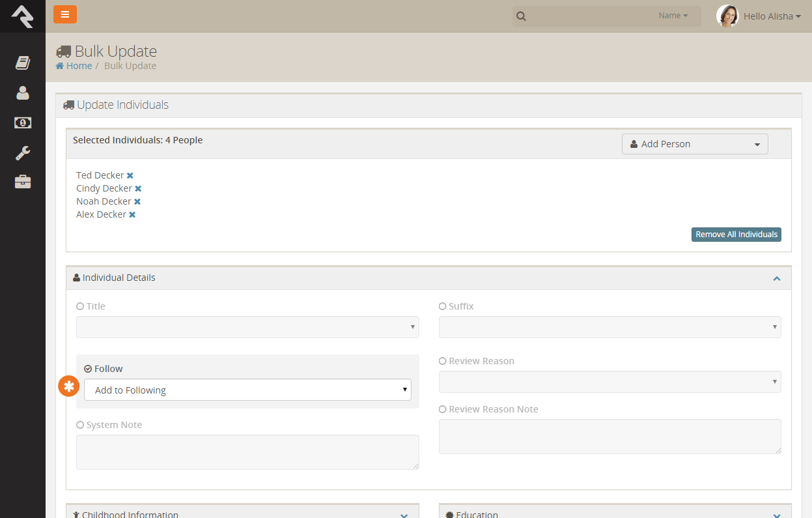Image resolution: width=812 pixels, height=518 pixels.
Task: Open the briefcase icon in the sidebar
Action: point(23,182)
